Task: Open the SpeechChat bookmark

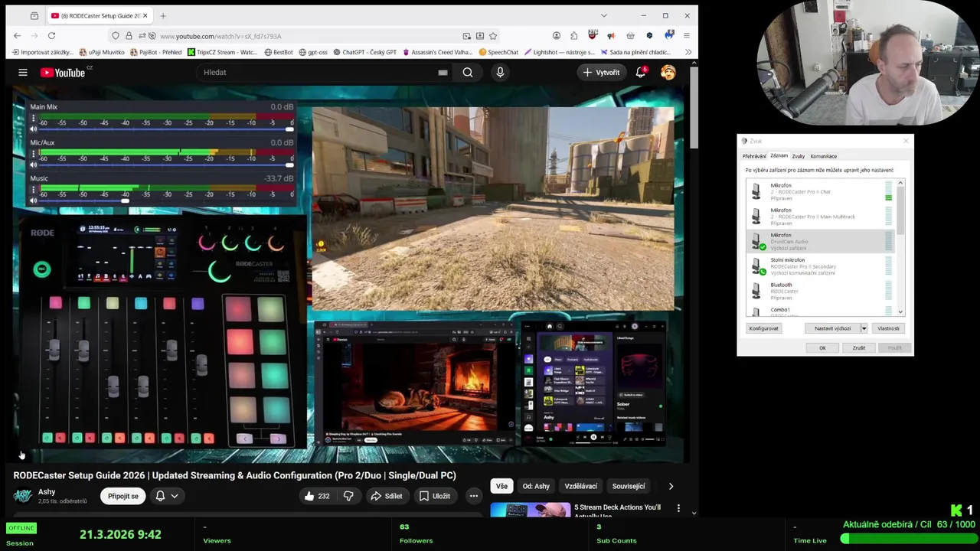Action: pyautogui.click(x=498, y=52)
